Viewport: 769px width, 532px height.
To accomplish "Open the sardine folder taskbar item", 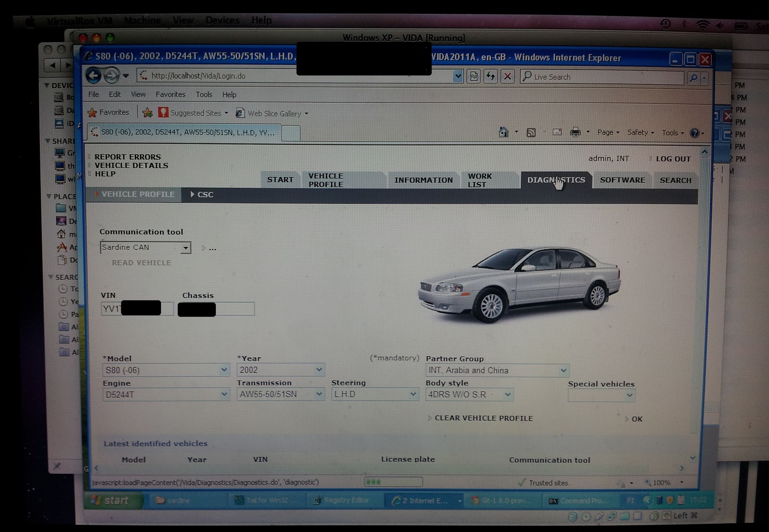I will 187,500.
